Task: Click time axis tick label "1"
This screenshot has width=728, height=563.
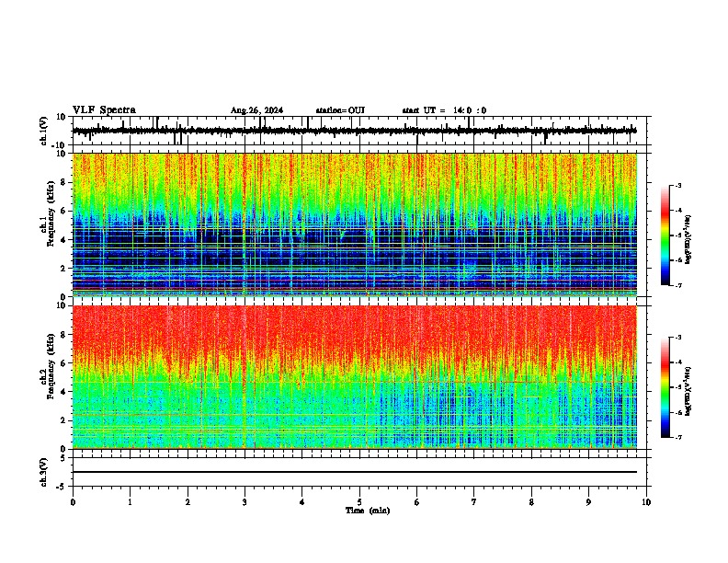Action: point(130,502)
